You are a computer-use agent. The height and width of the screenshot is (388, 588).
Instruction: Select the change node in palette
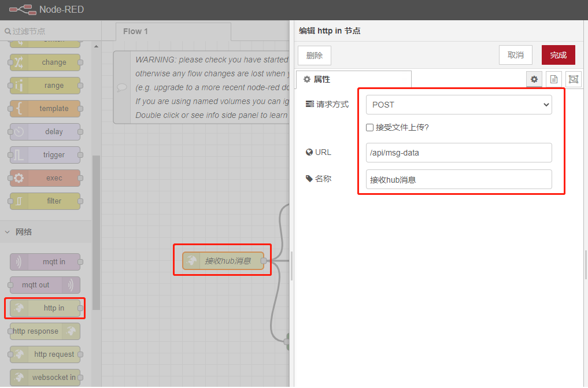click(x=45, y=62)
